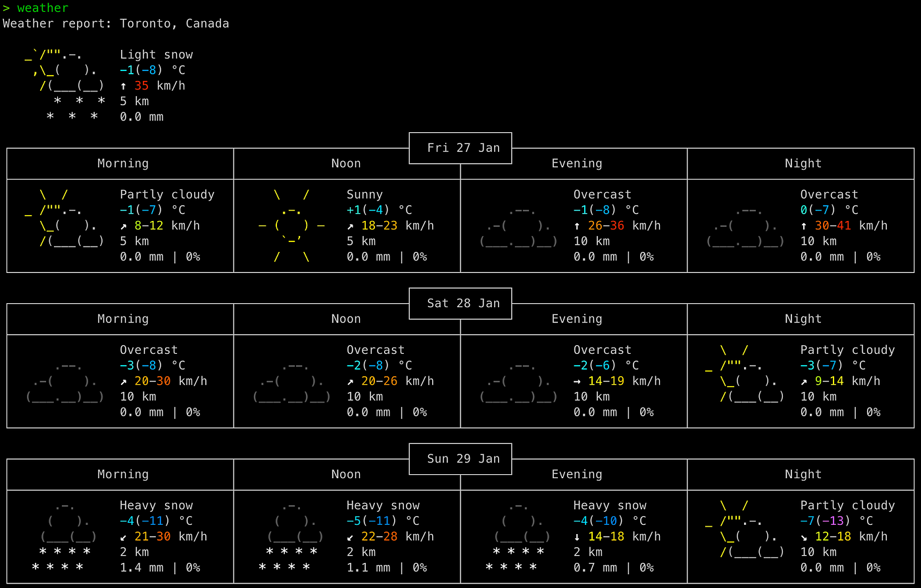Click "Heavy snow" in Sunday's Morning cell
The height and width of the screenshot is (588, 921).
tap(157, 505)
